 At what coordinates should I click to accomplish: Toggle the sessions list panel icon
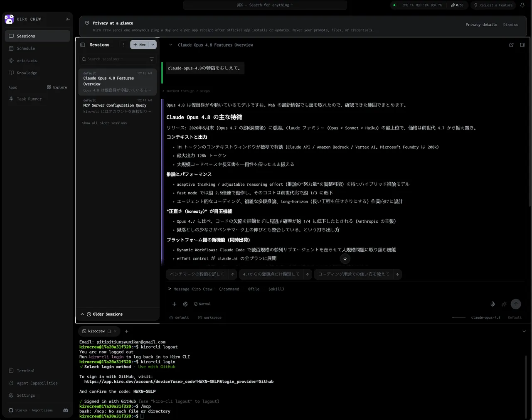coord(83,45)
